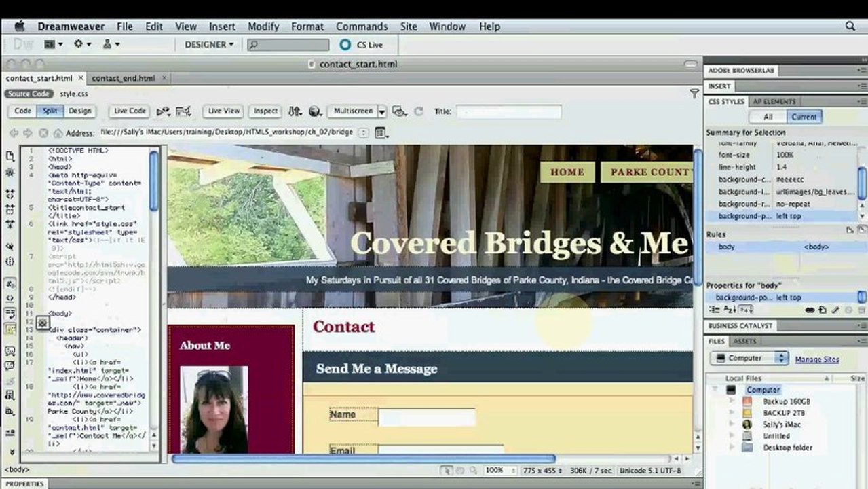Image resolution: width=868 pixels, height=489 pixels.
Task: Click the Expand All icon in coding toolbar
Action: pos(10,224)
